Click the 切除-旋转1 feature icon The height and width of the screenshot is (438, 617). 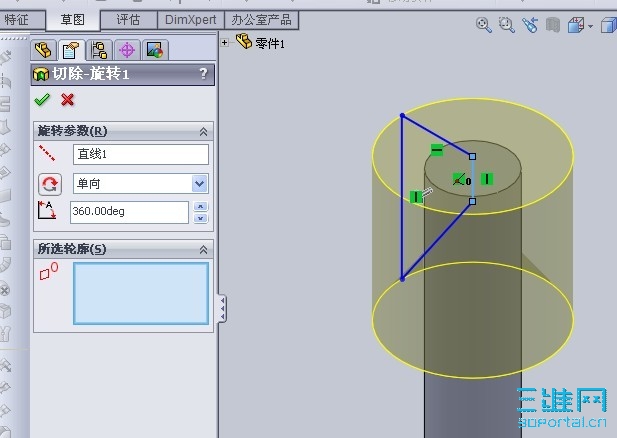pyautogui.click(x=41, y=74)
